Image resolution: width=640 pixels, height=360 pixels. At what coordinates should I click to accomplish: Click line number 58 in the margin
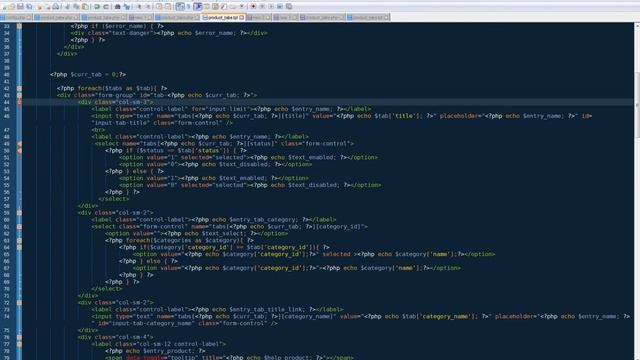click(7, 206)
